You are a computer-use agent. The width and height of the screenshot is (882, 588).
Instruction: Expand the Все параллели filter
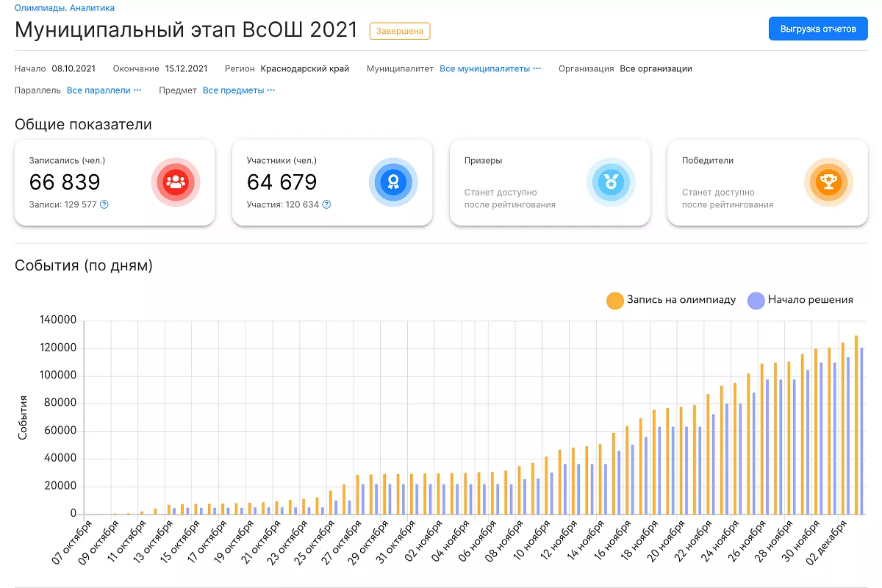tap(104, 90)
